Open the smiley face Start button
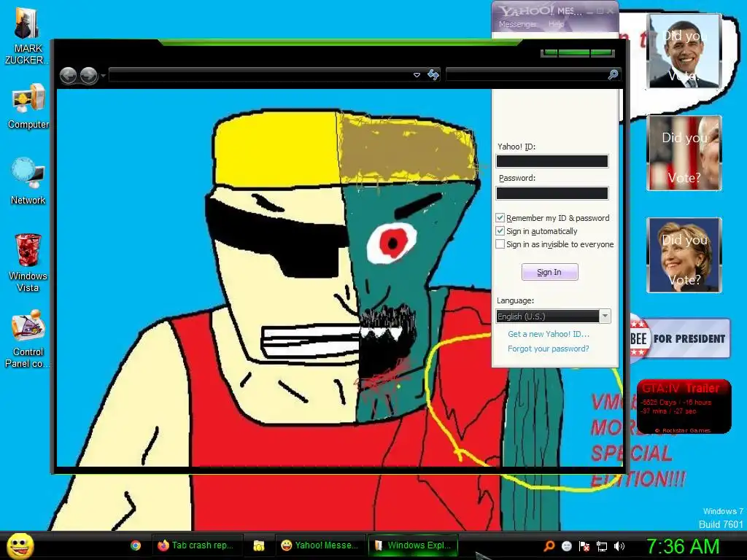This screenshot has width=747, height=560. click(x=20, y=545)
